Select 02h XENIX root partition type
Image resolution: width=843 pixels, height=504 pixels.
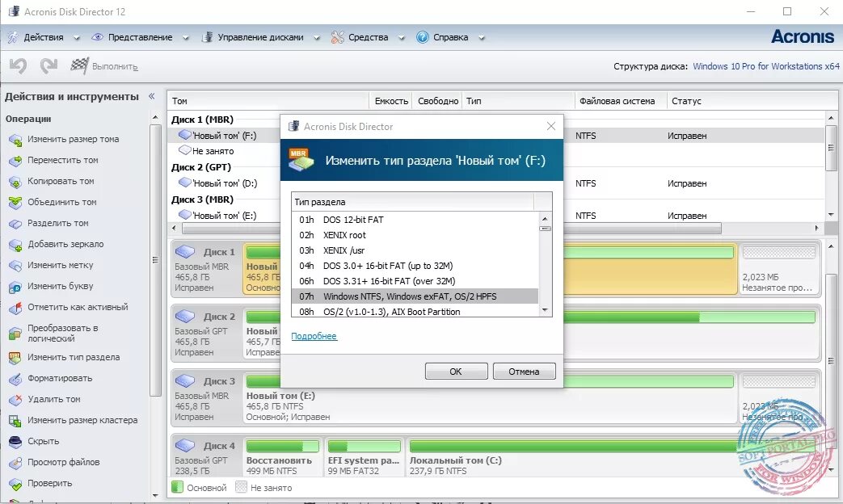[x=415, y=235]
